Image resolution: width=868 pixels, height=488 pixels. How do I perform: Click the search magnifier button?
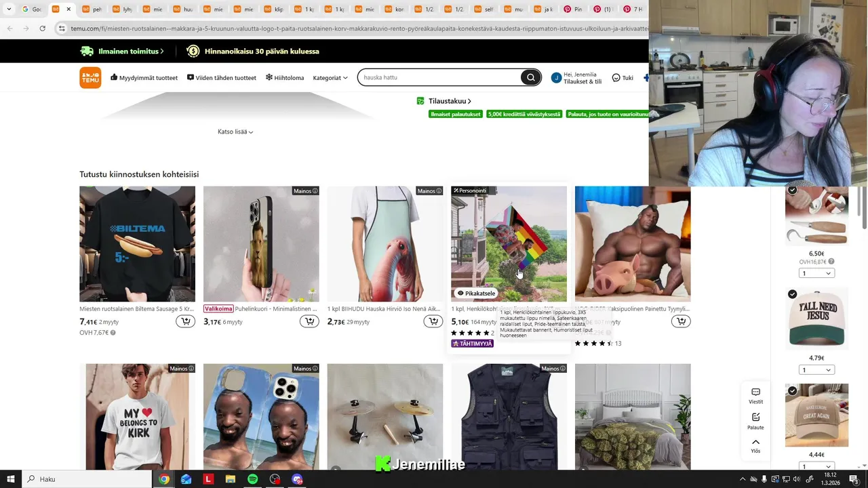pos(531,77)
